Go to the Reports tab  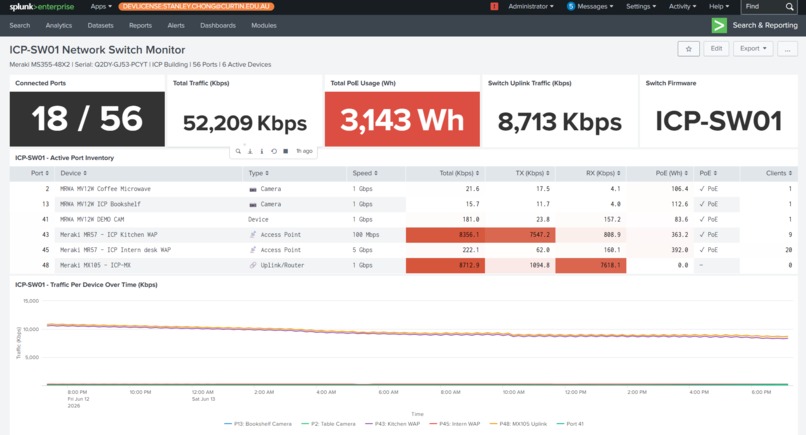[x=140, y=25]
